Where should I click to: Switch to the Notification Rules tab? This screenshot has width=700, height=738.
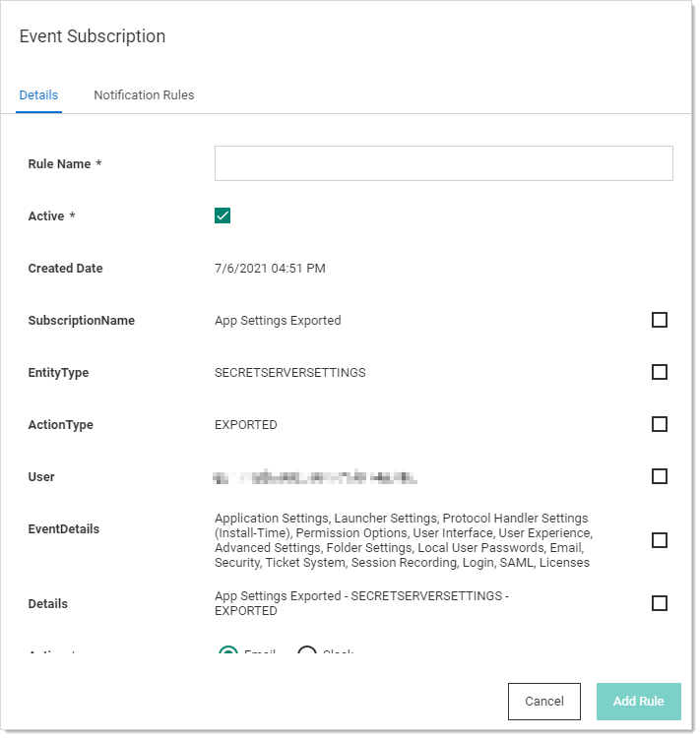point(144,95)
